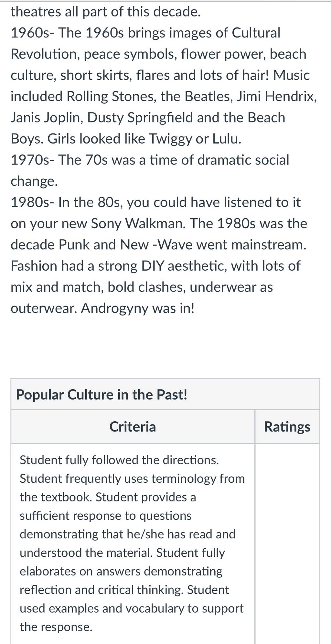Viewport: 331px width, 644px height.
Task: Click the empty Ratings cell
Action: pos(287,543)
